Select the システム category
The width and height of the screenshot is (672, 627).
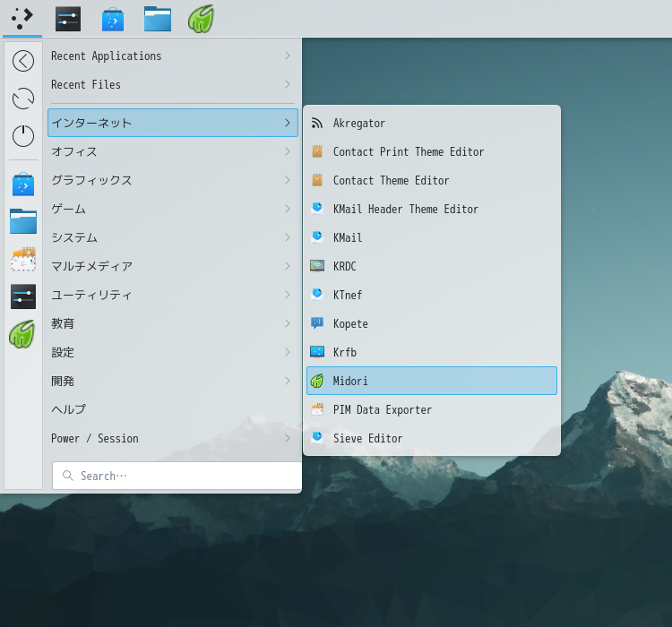(173, 238)
